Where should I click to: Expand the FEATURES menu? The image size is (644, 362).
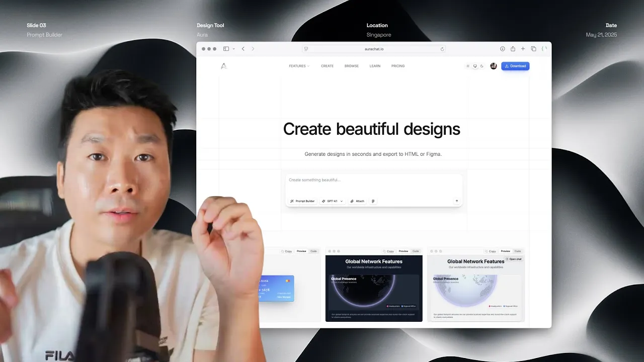(x=299, y=66)
